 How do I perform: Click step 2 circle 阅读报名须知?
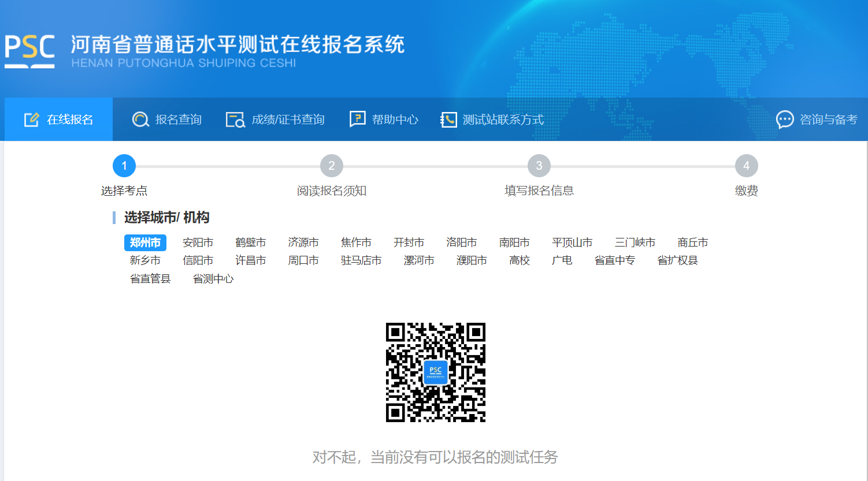tap(332, 166)
